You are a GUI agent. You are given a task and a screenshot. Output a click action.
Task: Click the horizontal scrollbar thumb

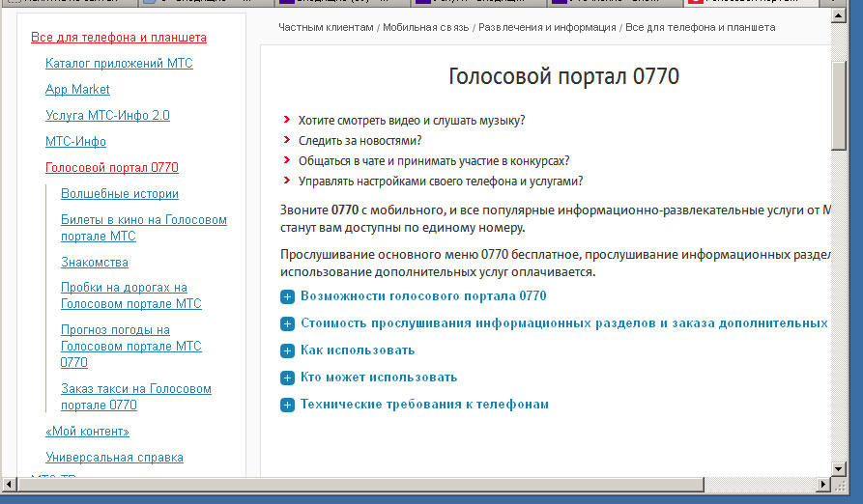pos(360,485)
